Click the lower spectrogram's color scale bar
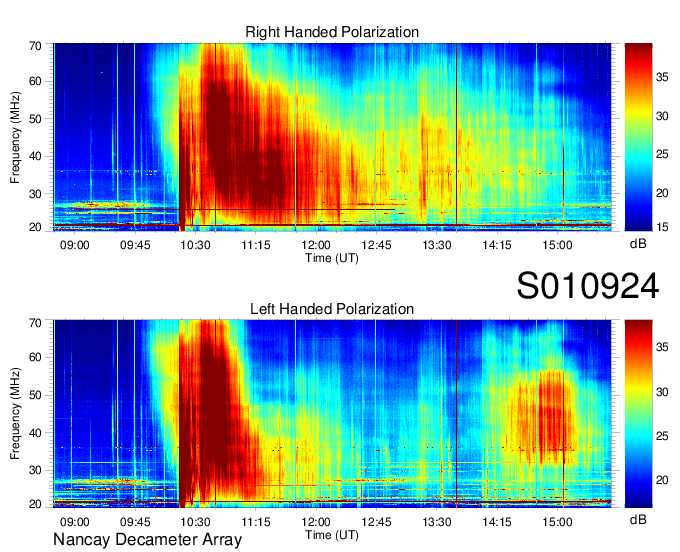This screenshot has width=680, height=552. (638, 414)
